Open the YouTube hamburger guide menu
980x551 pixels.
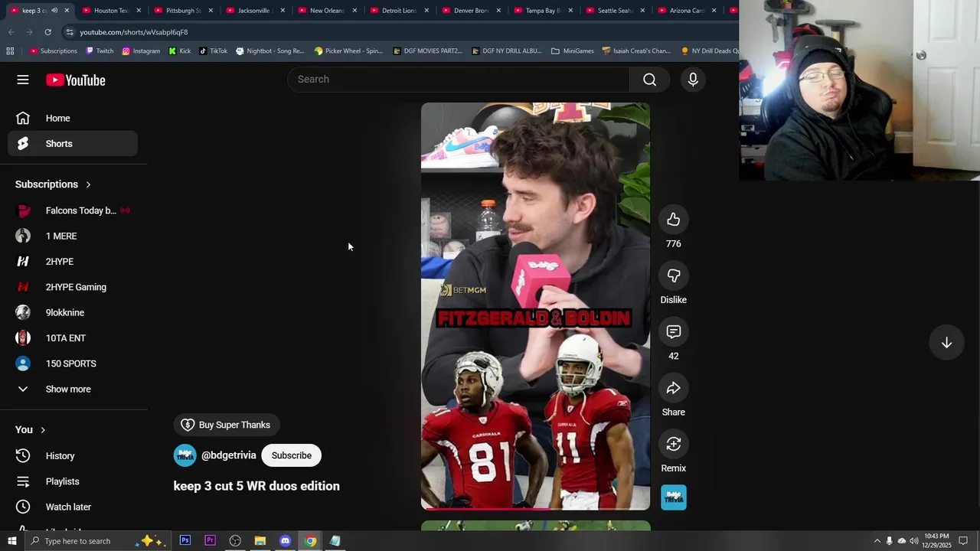click(x=23, y=80)
